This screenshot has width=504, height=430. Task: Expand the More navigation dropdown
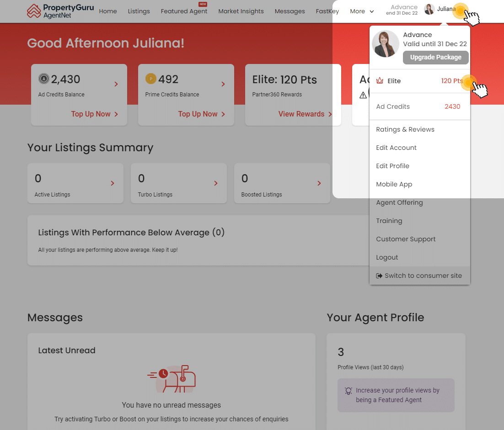pyautogui.click(x=362, y=11)
